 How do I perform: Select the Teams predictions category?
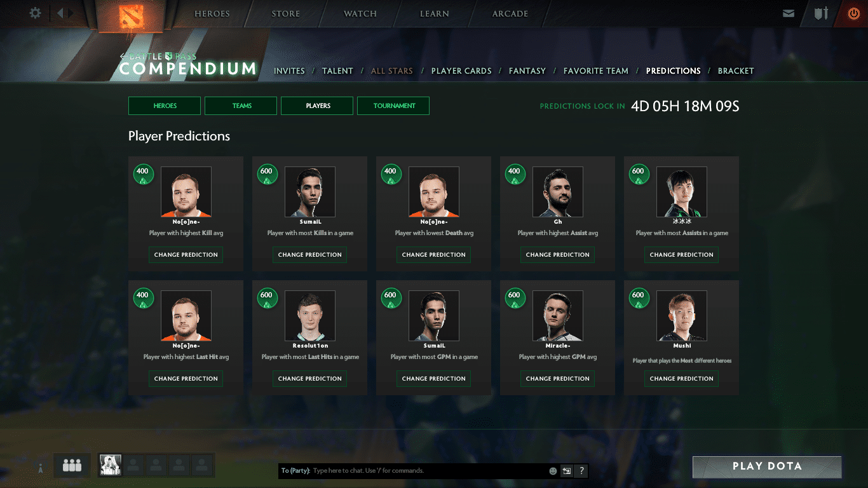pos(241,106)
